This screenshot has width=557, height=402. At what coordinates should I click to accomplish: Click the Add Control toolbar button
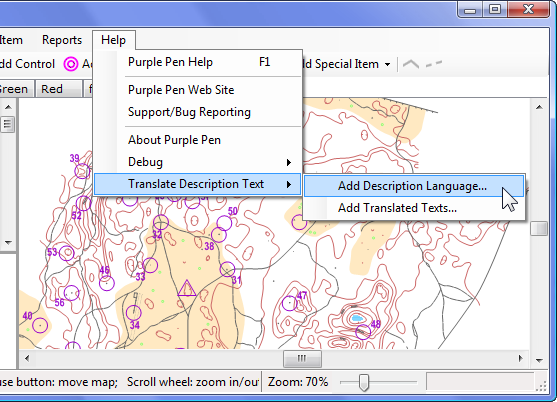click(x=27, y=64)
